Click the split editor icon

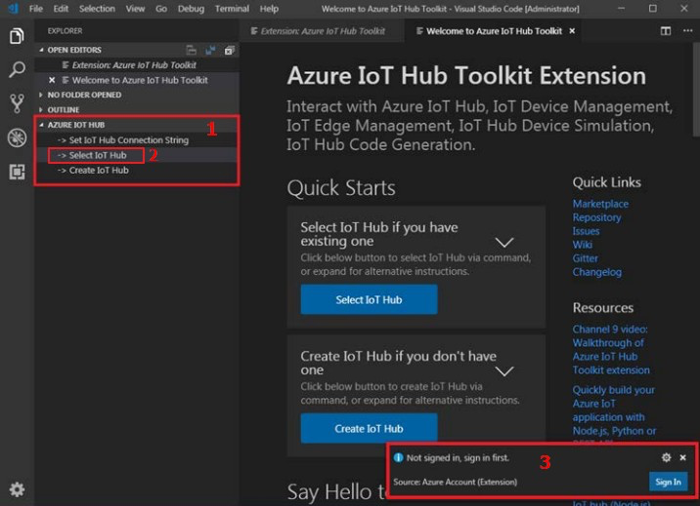pos(666,31)
